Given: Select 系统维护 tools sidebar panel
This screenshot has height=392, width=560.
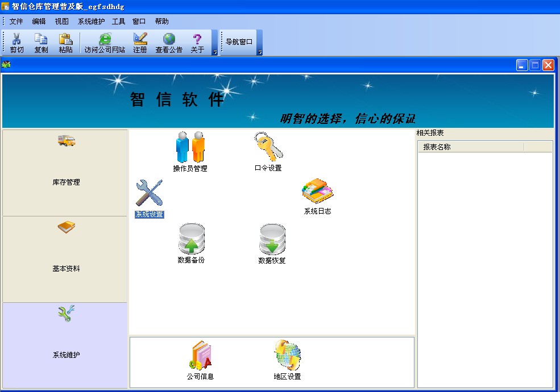Looking at the screenshot, I should [65, 345].
